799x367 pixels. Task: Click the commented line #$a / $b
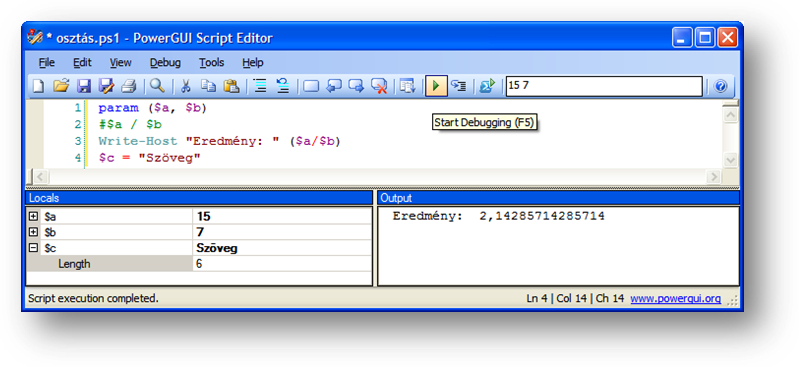click(130, 125)
